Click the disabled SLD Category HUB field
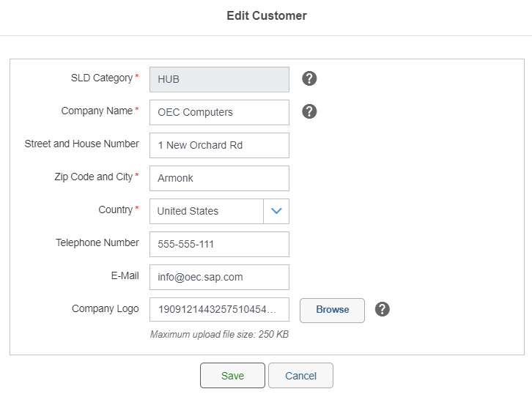 point(219,79)
